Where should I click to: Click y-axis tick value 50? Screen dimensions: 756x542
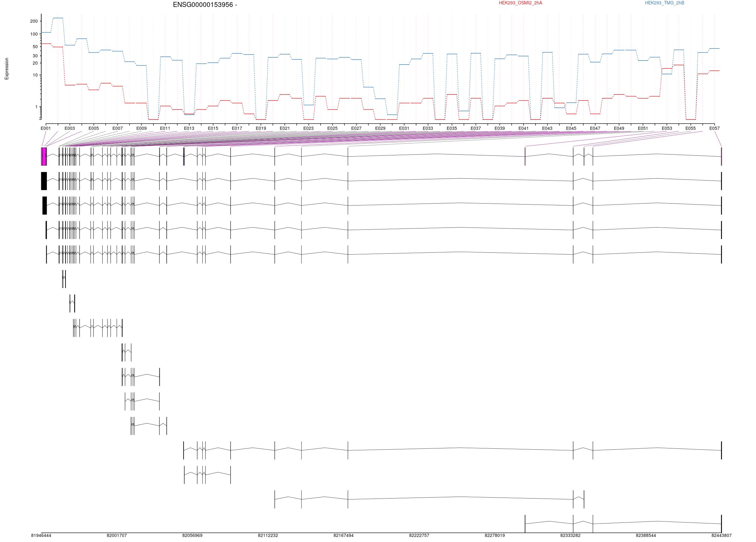[x=35, y=47]
